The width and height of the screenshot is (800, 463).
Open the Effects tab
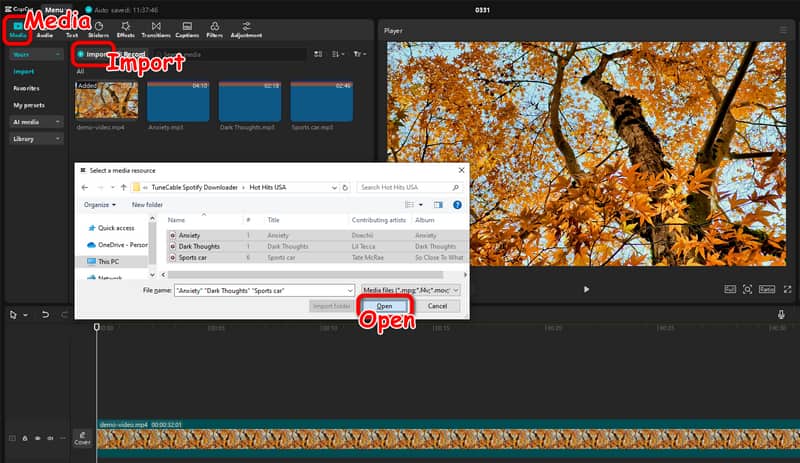click(x=126, y=30)
